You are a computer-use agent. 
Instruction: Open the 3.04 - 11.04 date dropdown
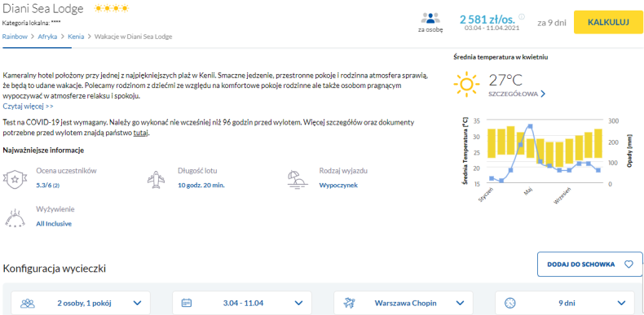click(242, 303)
